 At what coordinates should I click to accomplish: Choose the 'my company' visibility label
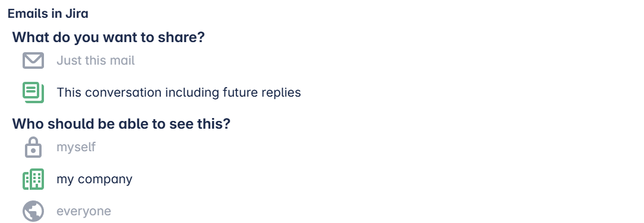click(x=94, y=179)
